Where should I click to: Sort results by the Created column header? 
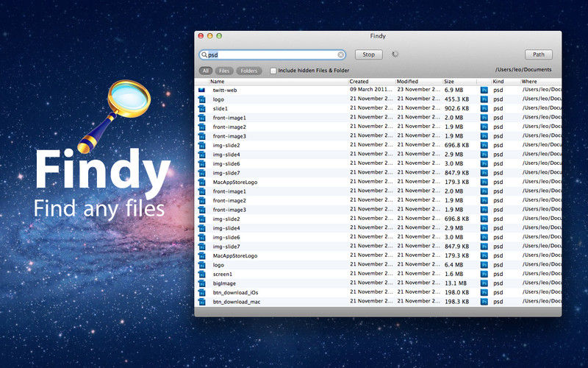[372, 82]
